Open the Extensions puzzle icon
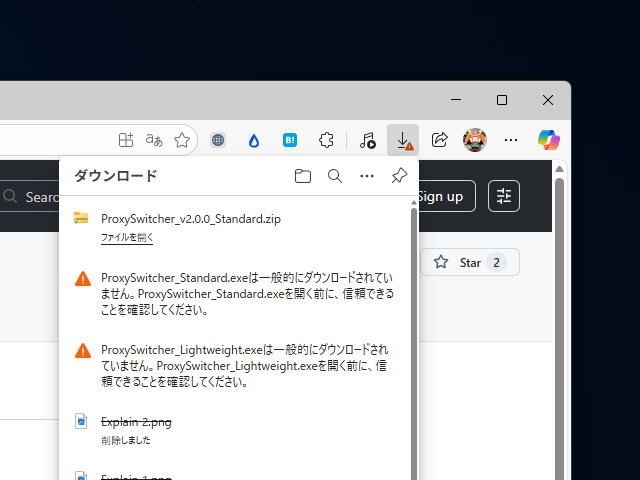Screen dimensions: 640x480 [326, 140]
